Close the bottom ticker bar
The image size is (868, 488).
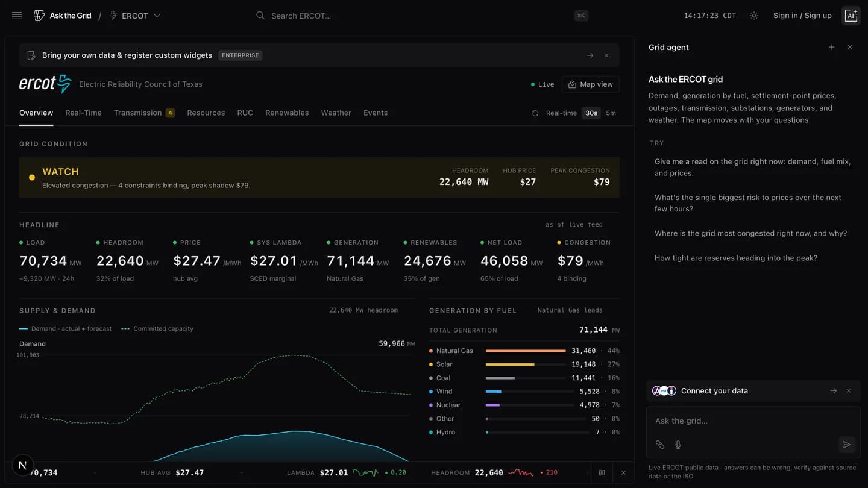(623, 473)
